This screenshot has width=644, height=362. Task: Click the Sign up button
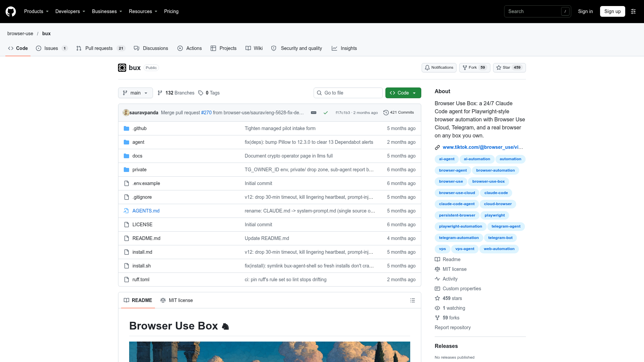612,11
